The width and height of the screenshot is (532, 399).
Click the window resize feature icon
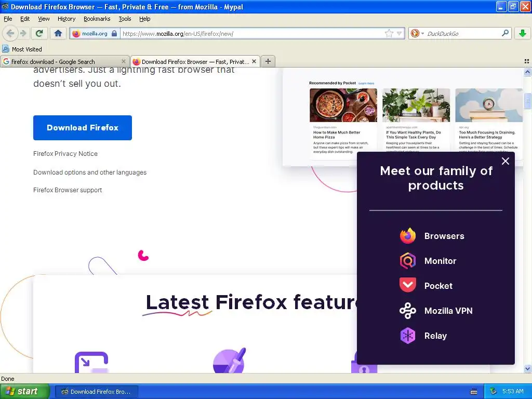pos(91,362)
